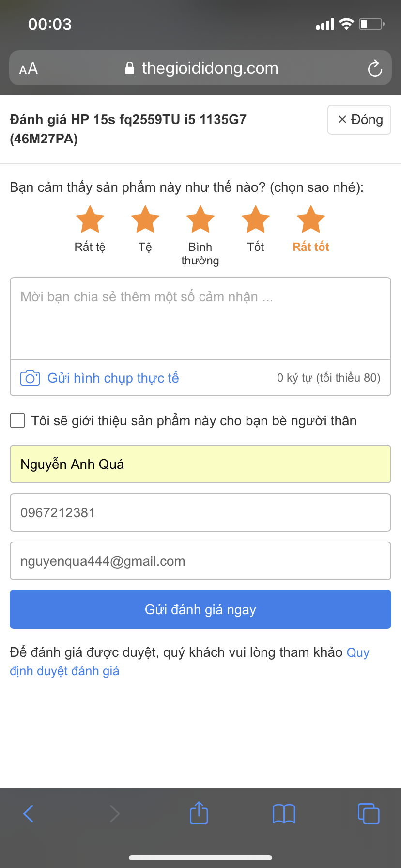
Task: Click 'Gửi hình chụp thực tế' link
Action: point(113,378)
